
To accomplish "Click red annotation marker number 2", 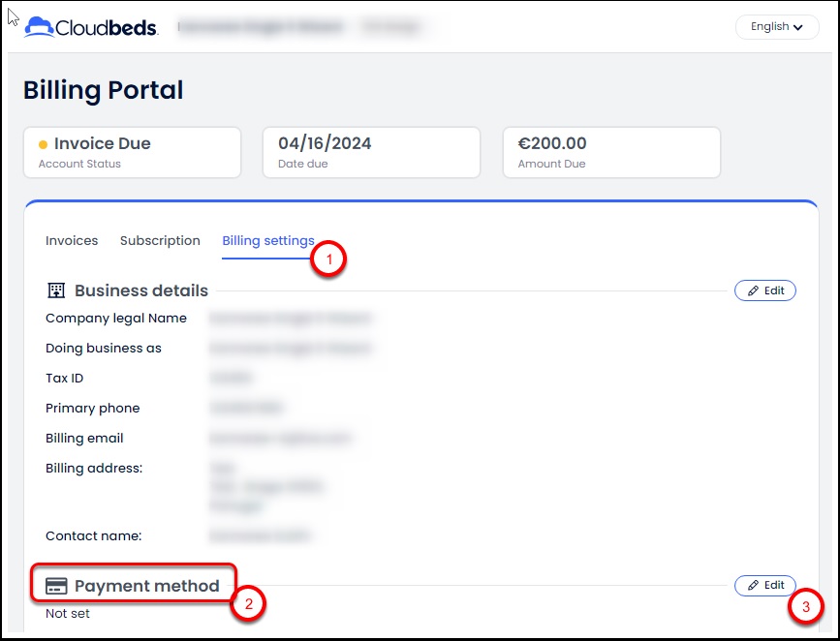I will pyautogui.click(x=248, y=604).
